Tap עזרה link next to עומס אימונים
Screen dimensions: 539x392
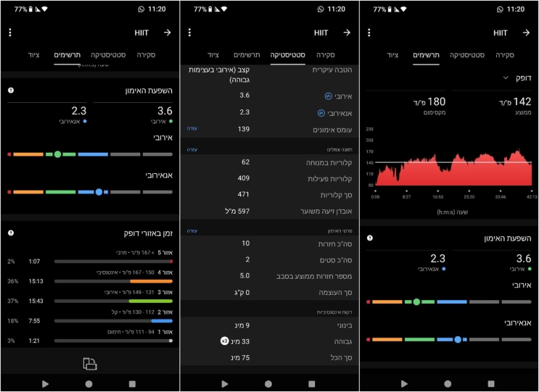[193, 128]
